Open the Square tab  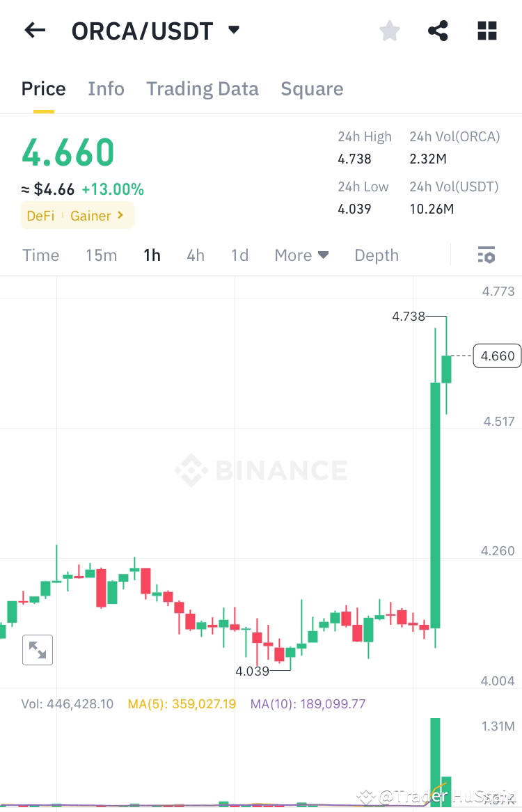click(x=312, y=88)
